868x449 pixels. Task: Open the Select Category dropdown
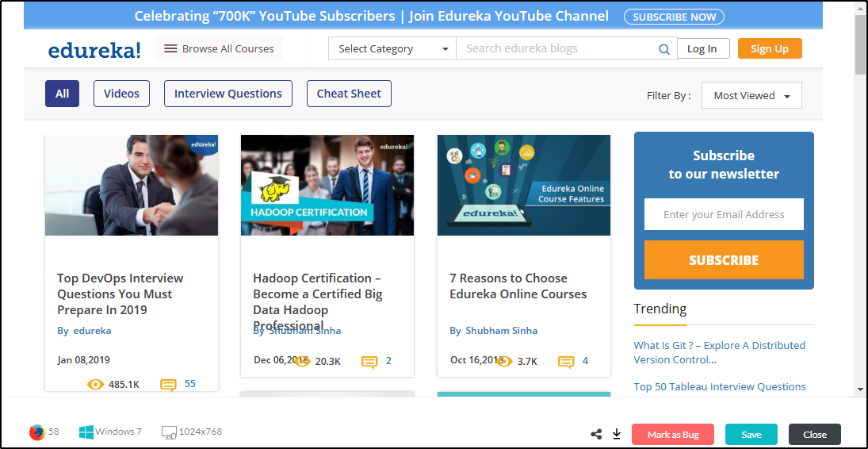coord(392,49)
